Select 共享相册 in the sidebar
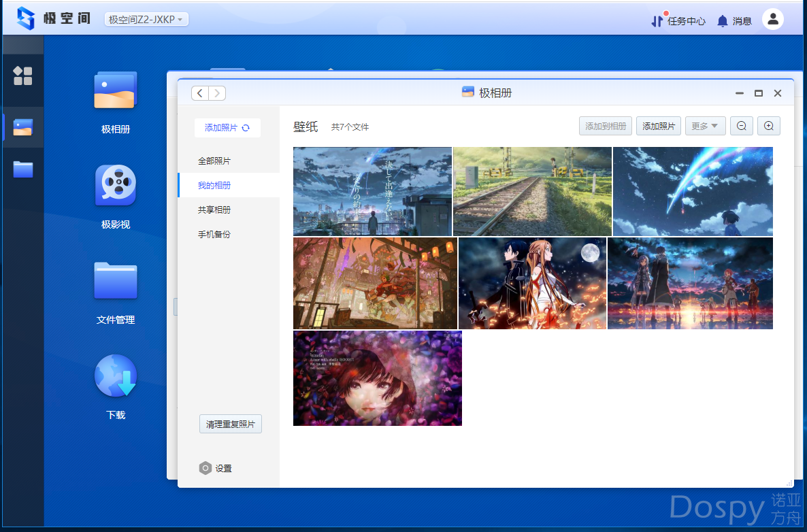Screen dimensions: 807x532 pyautogui.click(x=229, y=210)
